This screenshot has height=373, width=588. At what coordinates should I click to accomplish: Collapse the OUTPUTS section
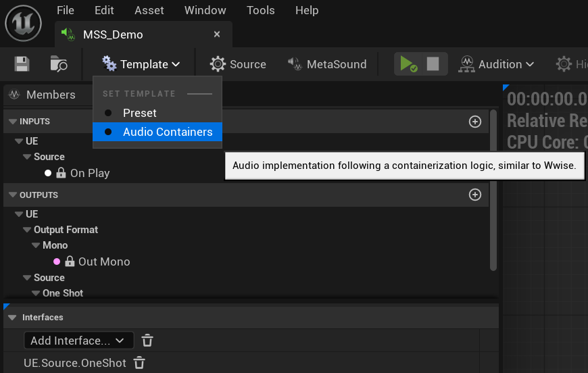[x=13, y=195]
